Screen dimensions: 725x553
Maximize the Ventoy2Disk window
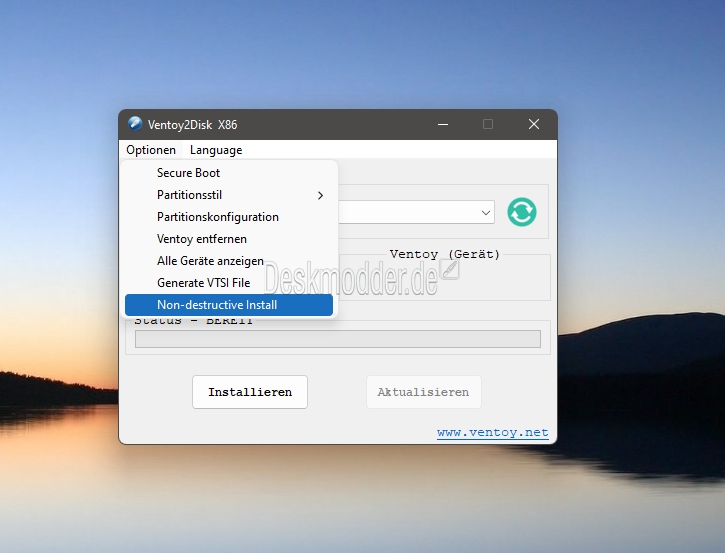tap(488, 124)
